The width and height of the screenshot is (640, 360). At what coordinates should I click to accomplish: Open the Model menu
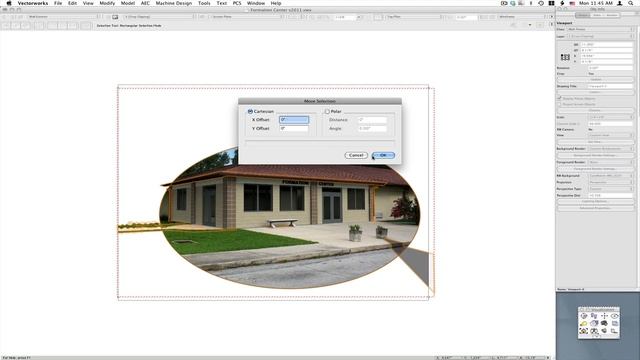click(x=128, y=3)
